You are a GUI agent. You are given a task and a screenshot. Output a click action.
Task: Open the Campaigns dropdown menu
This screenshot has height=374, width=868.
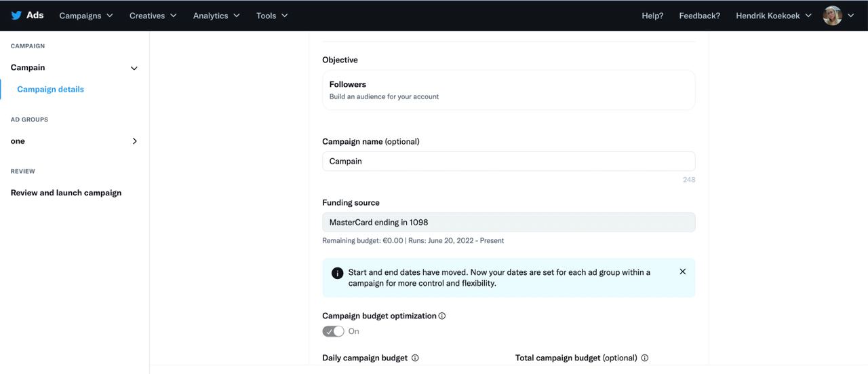point(86,16)
